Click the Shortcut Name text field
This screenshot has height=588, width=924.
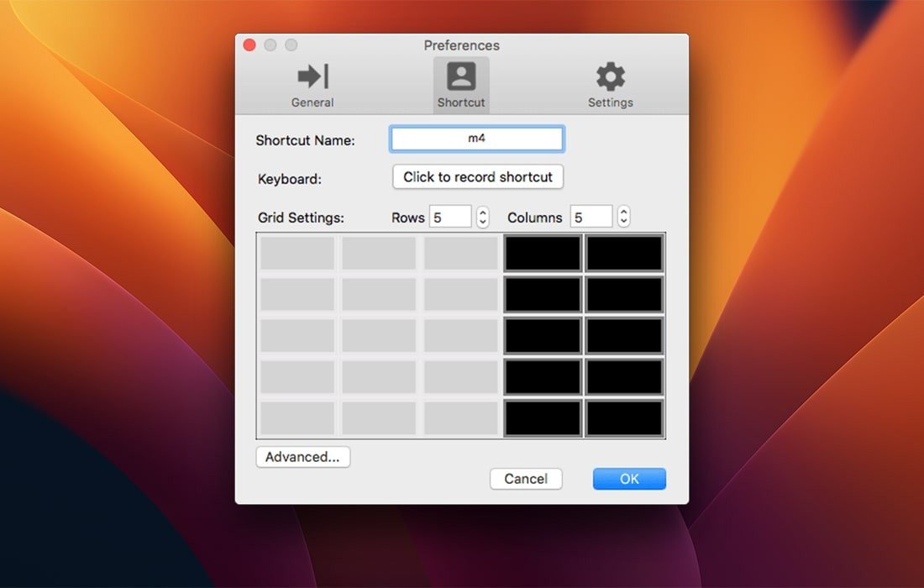[x=476, y=139]
